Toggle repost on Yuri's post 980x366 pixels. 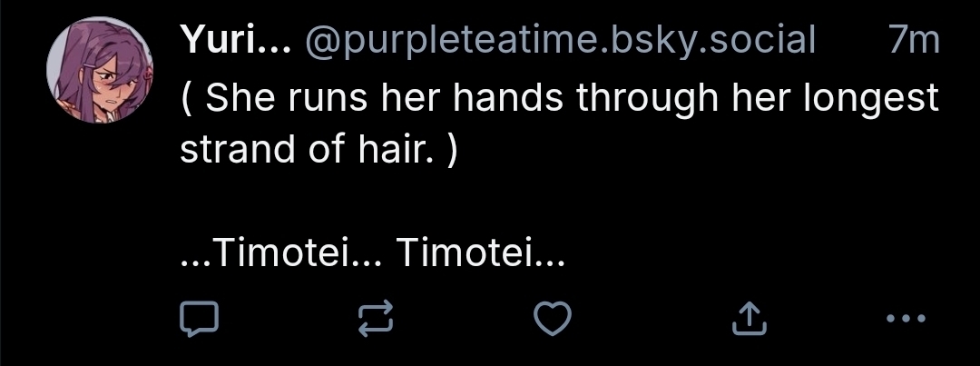[x=377, y=318]
